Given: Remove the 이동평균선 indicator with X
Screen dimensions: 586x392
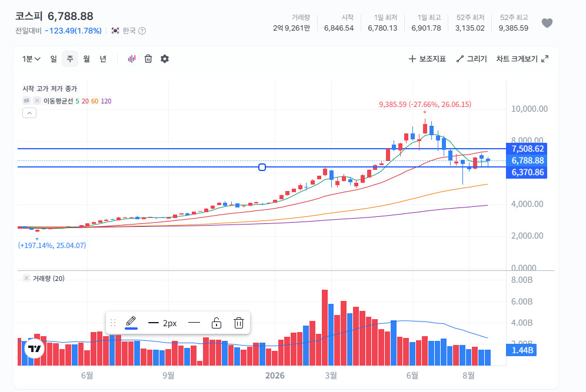Looking at the screenshot, I should click(x=37, y=101).
